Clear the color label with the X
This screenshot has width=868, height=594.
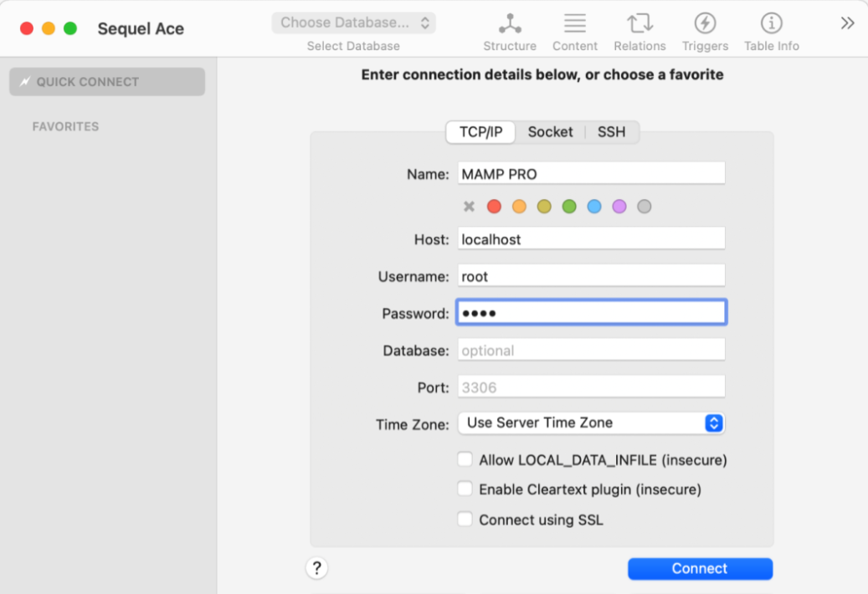point(469,207)
